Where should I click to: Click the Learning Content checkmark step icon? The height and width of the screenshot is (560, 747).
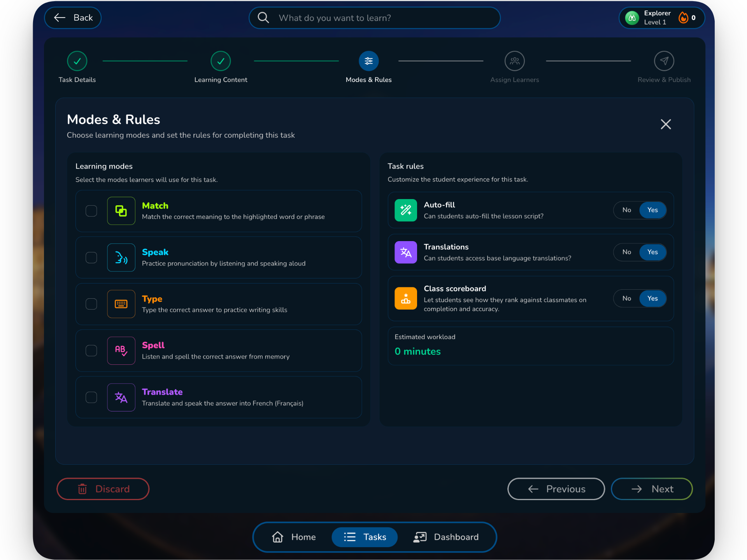(221, 61)
